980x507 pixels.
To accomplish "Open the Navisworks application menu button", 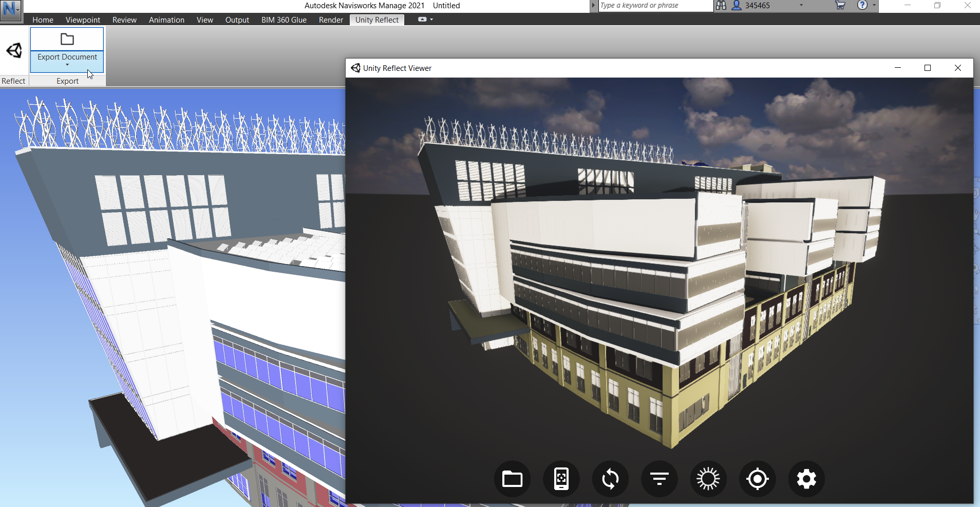I will (x=11, y=10).
